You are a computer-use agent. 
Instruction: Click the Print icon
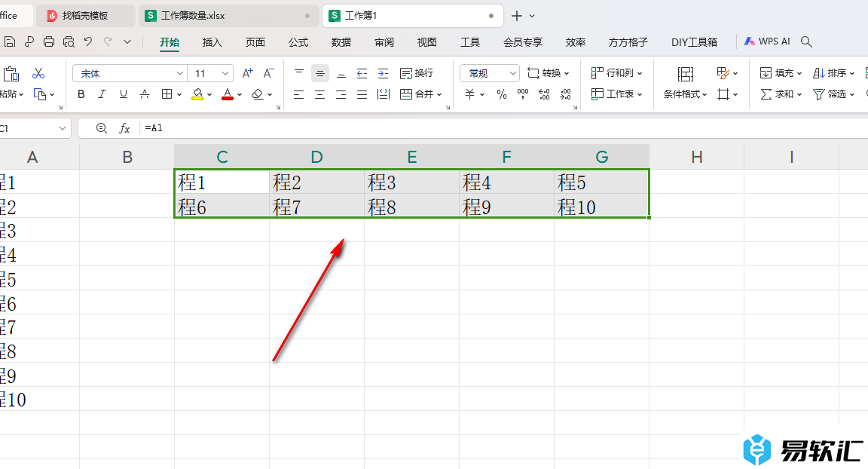[49, 41]
